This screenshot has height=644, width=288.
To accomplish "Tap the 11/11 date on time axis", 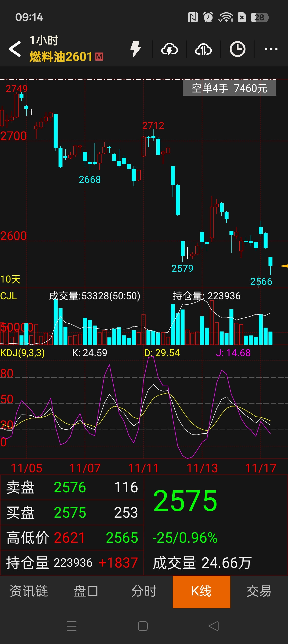I will tap(144, 468).
